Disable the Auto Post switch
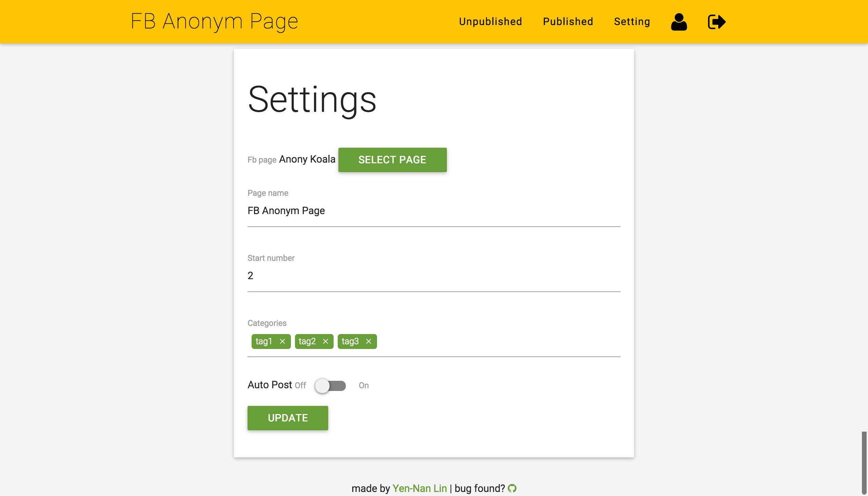Viewport: 868px width, 496px height. 331,385
